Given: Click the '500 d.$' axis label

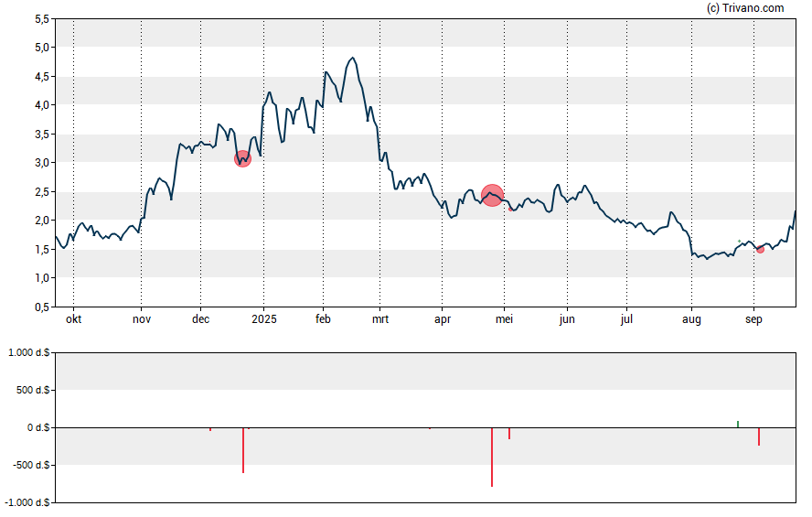Looking at the screenshot, I should (x=33, y=390).
